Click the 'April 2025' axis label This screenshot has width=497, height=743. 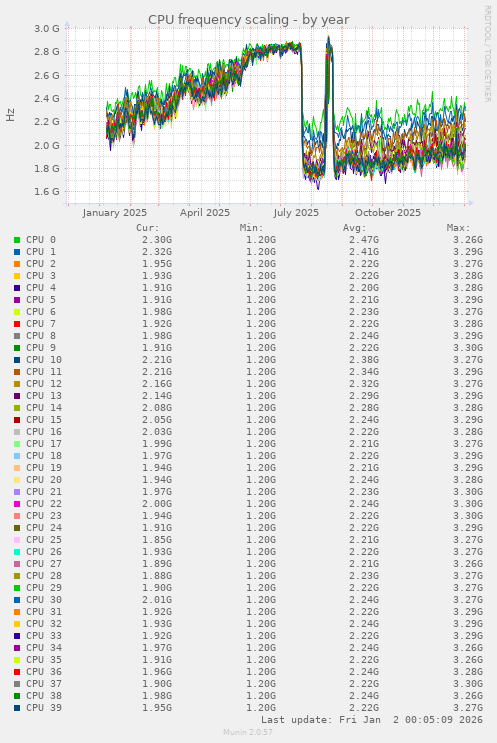[205, 213]
